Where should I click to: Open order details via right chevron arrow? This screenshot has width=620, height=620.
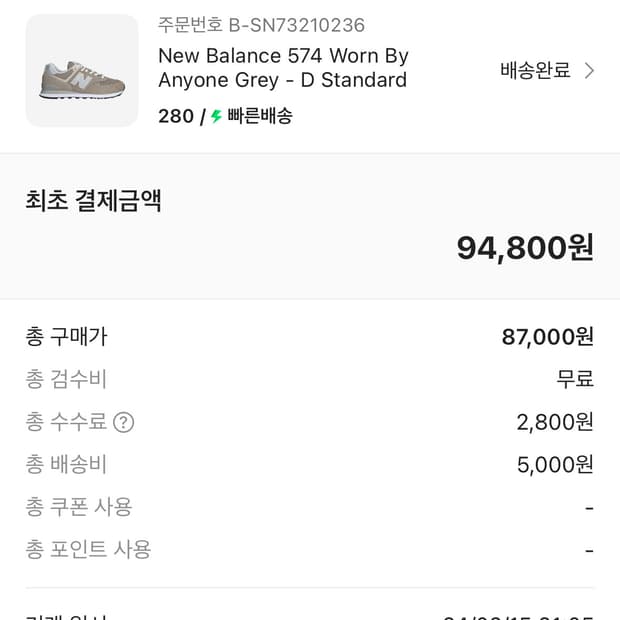pyautogui.click(x=589, y=71)
